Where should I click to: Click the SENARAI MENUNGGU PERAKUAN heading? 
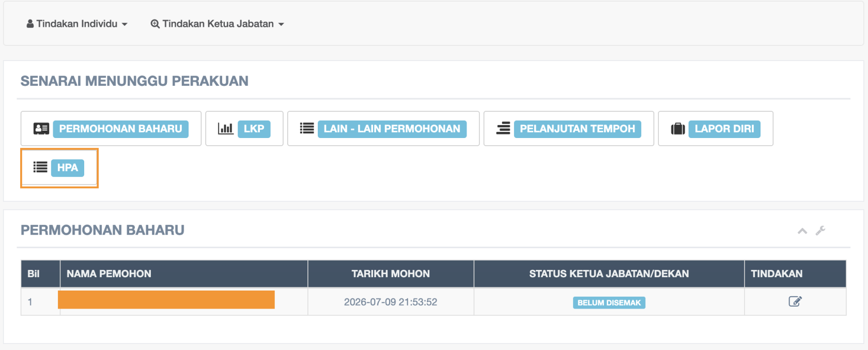pos(134,81)
